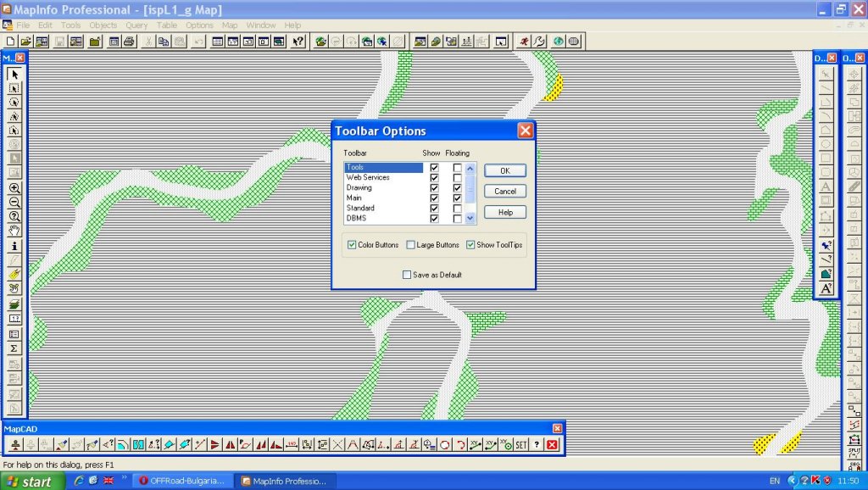Expand hidden quick launch icons chevron

(125, 479)
